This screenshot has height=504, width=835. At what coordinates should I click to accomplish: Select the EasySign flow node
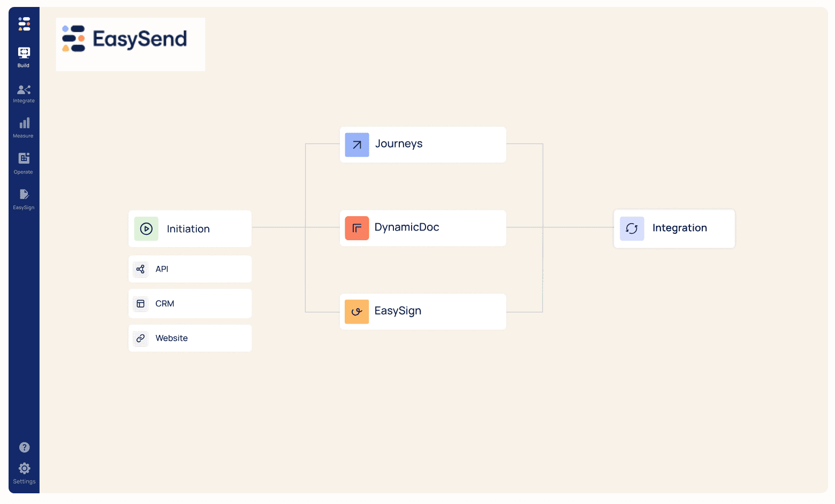point(423,311)
